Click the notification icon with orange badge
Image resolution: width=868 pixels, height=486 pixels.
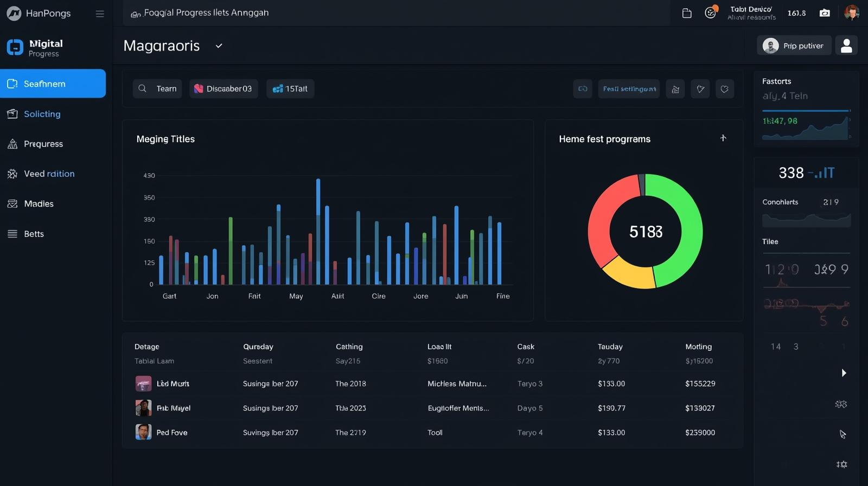click(x=711, y=12)
